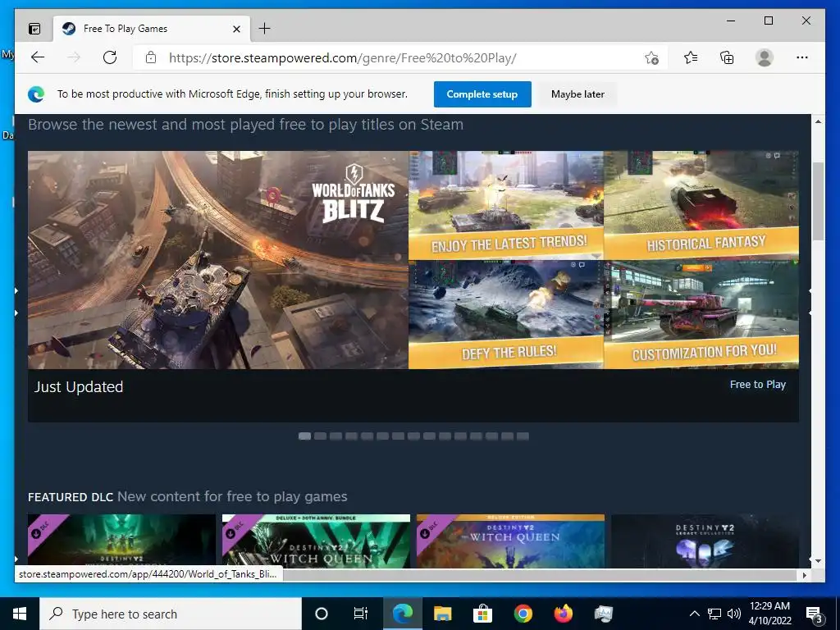Screen dimensions: 840x630
Task: Click the Edge tab actions menu icon
Action: click(34, 29)
